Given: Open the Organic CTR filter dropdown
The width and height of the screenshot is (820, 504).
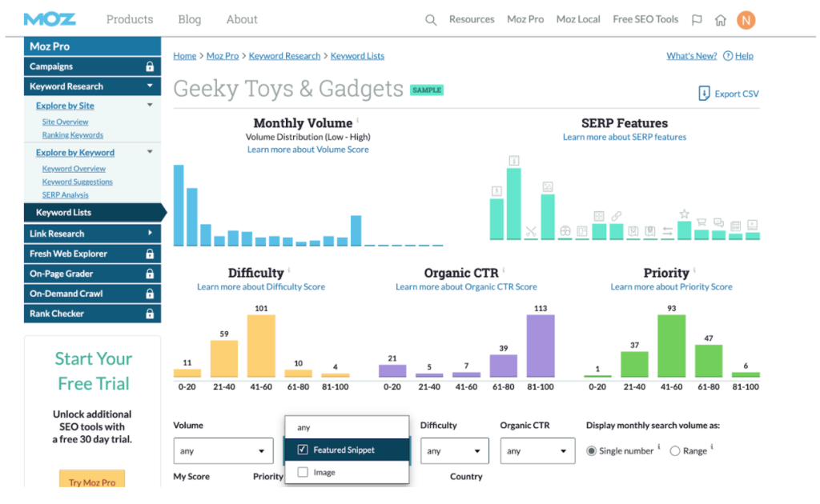Looking at the screenshot, I should pyautogui.click(x=537, y=450).
